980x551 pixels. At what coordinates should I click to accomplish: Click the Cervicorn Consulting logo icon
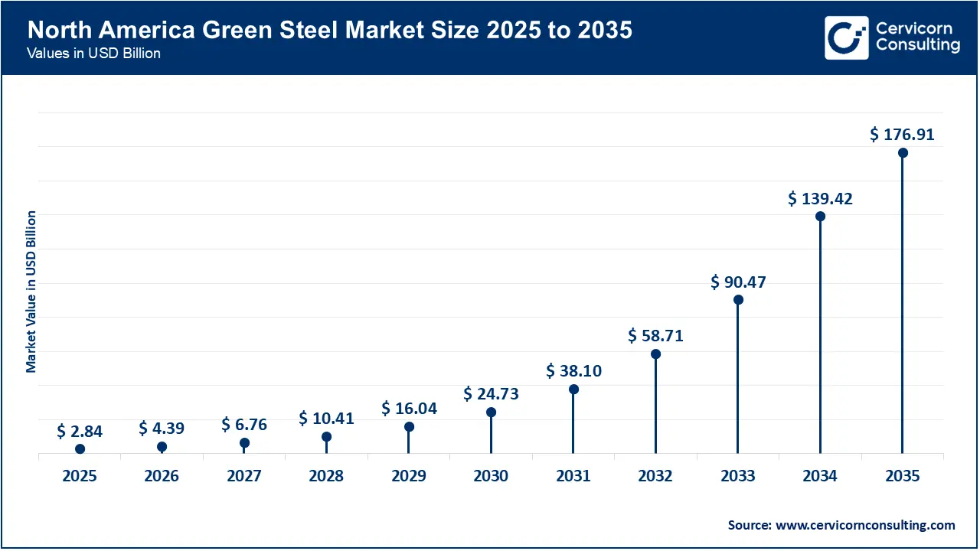pyautogui.click(x=847, y=37)
